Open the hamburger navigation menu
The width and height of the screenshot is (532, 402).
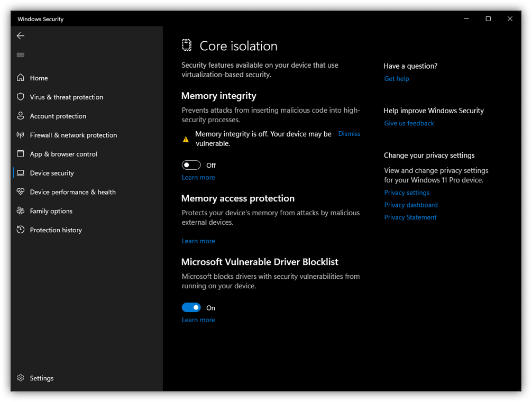point(20,55)
